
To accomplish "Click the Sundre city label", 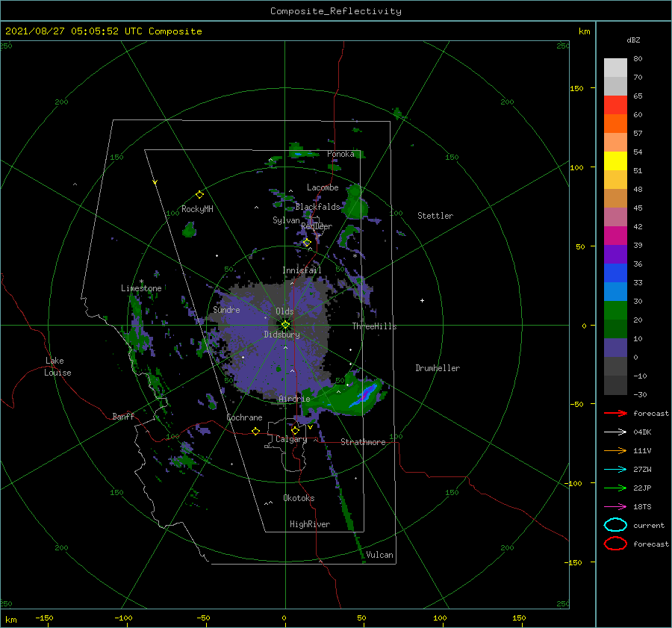I will (x=226, y=309).
